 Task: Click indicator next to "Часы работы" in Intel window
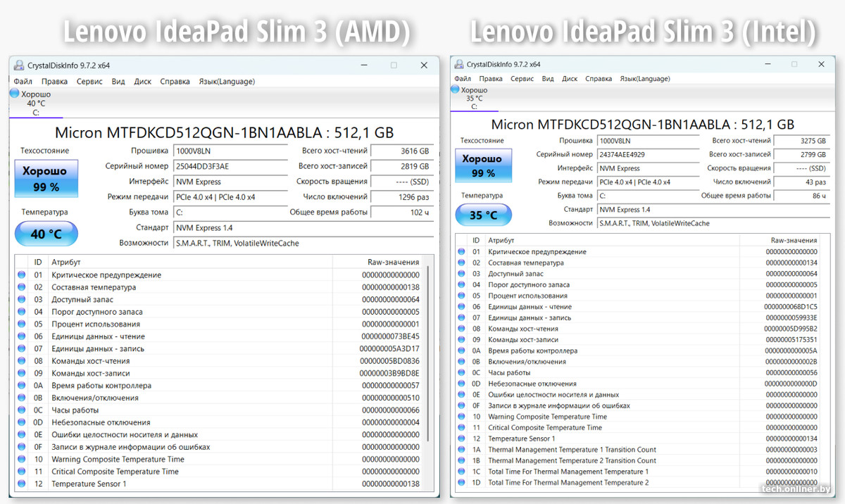(x=462, y=372)
